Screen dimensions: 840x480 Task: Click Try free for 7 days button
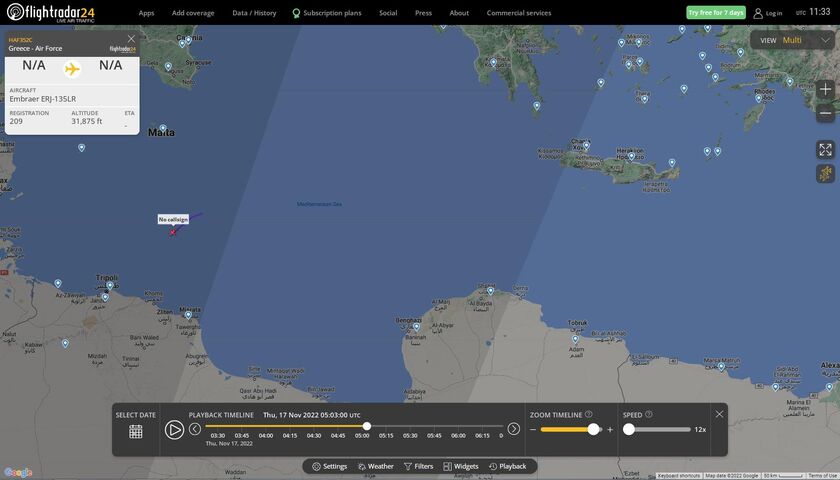(x=715, y=13)
